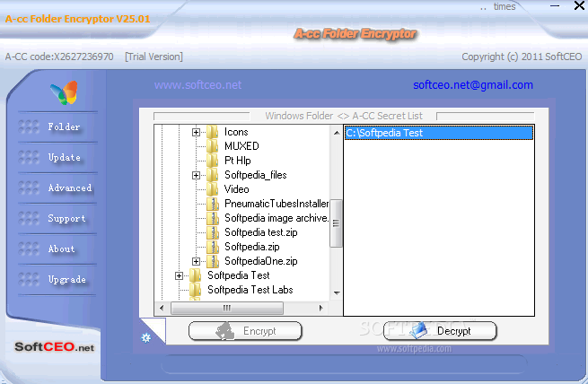
Task: Expand the Icons folder node
Action: coord(196,132)
